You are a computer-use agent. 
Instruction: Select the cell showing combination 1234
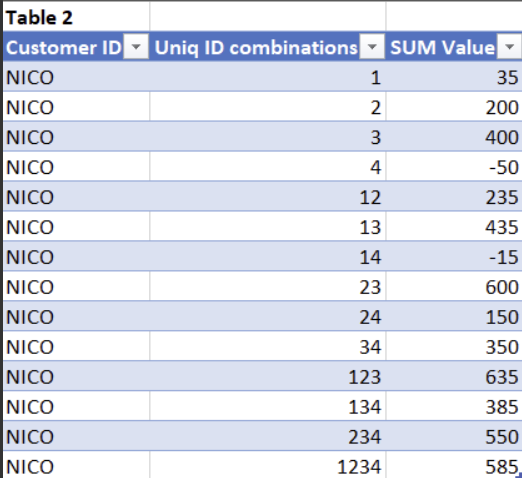coord(268,465)
